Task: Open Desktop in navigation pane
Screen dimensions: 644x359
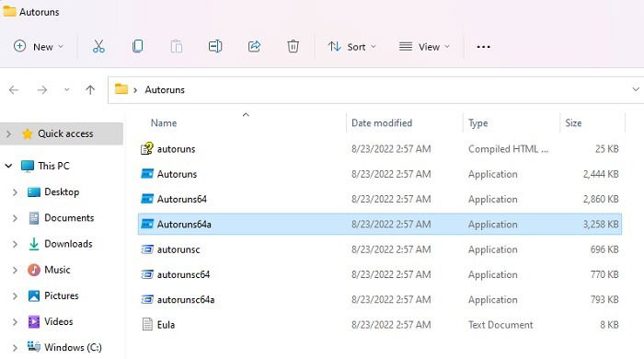Action: pos(62,191)
